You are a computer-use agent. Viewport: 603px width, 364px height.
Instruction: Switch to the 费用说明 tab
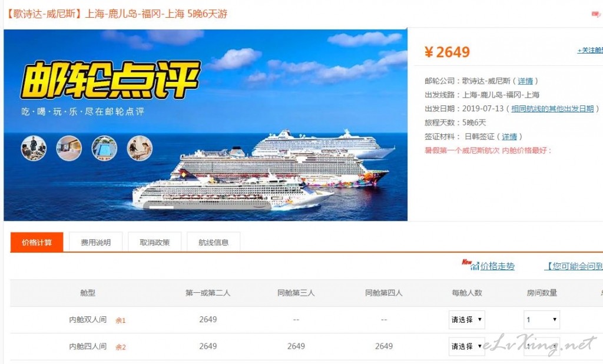96,243
